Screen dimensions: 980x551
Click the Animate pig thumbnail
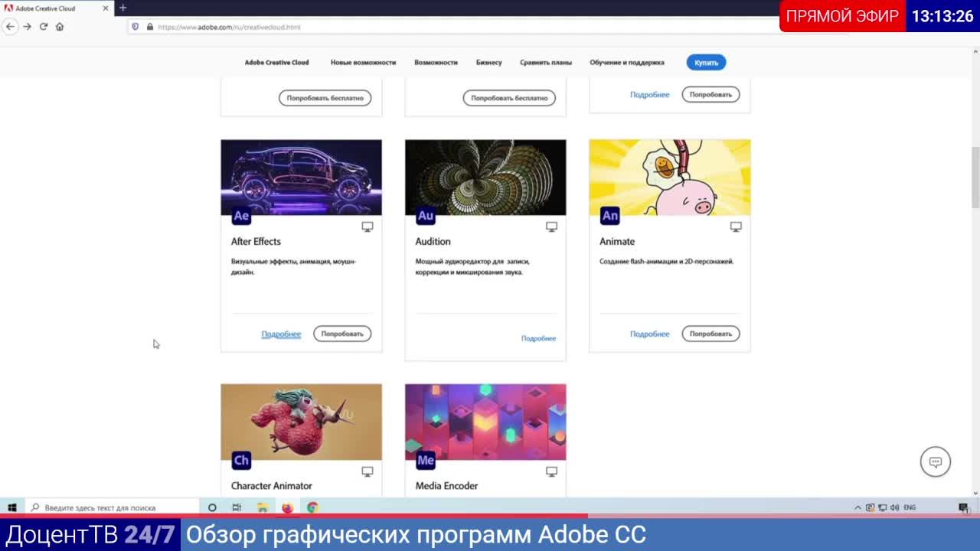(670, 177)
